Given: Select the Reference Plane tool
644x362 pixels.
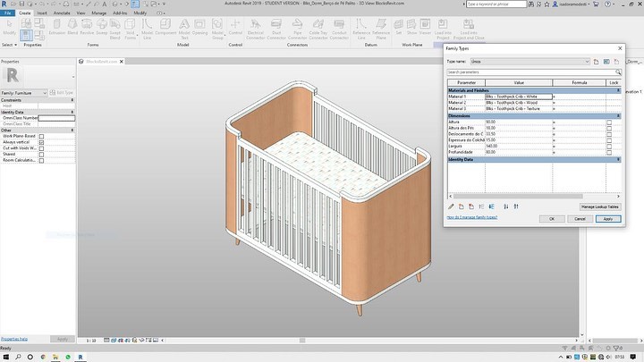Looking at the screenshot, I should click(381, 29).
